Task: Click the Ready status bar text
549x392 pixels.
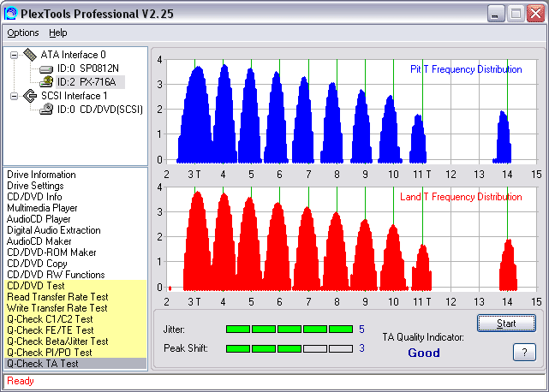Action: point(21,381)
